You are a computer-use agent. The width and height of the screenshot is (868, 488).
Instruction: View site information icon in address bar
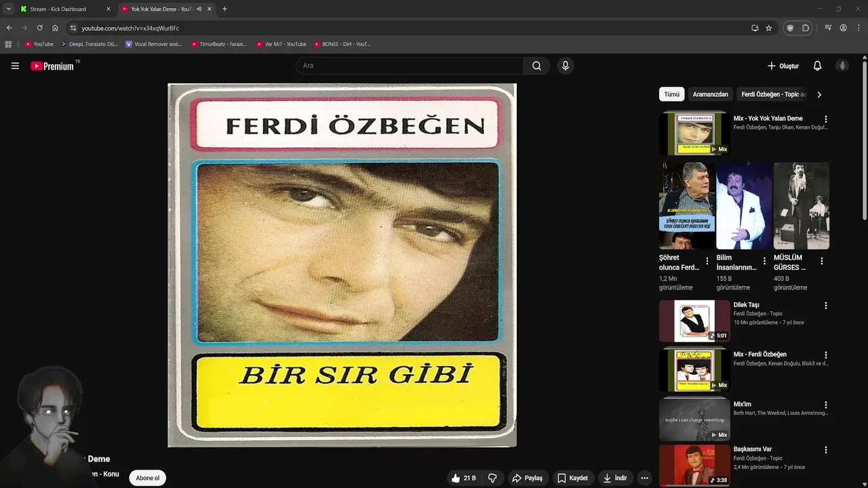click(x=73, y=28)
